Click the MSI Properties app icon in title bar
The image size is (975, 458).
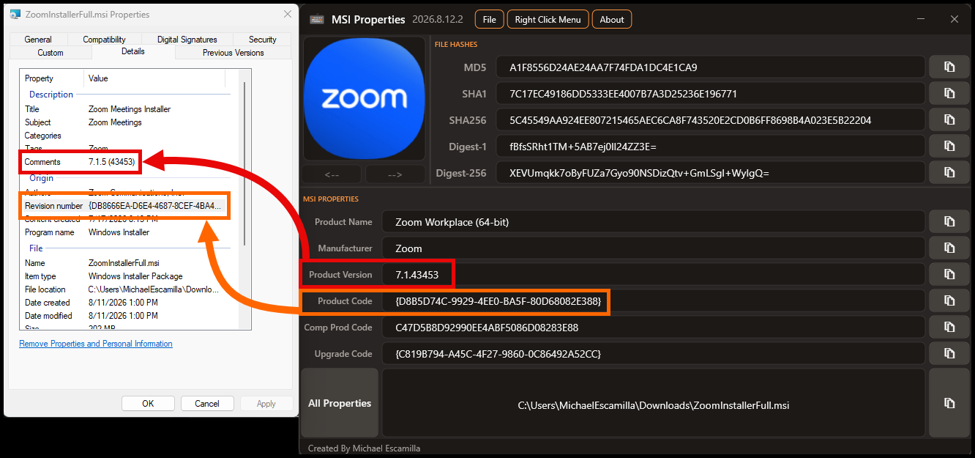click(316, 20)
